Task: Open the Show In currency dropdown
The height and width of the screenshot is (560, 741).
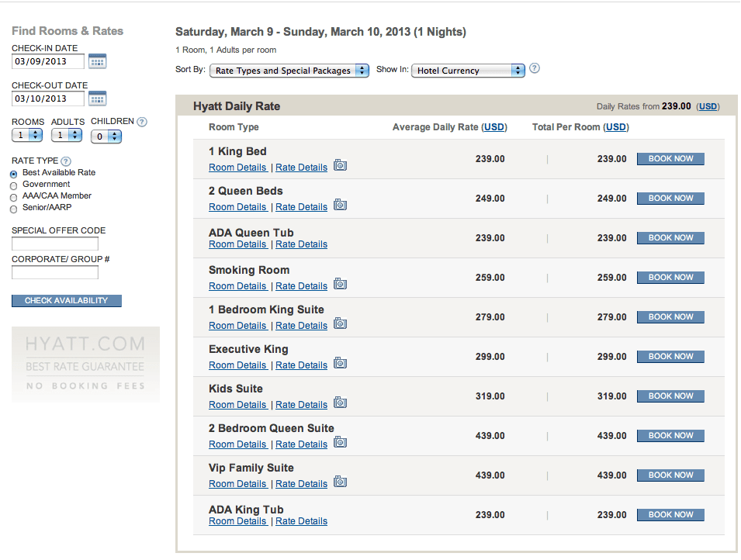Action: tap(469, 71)
